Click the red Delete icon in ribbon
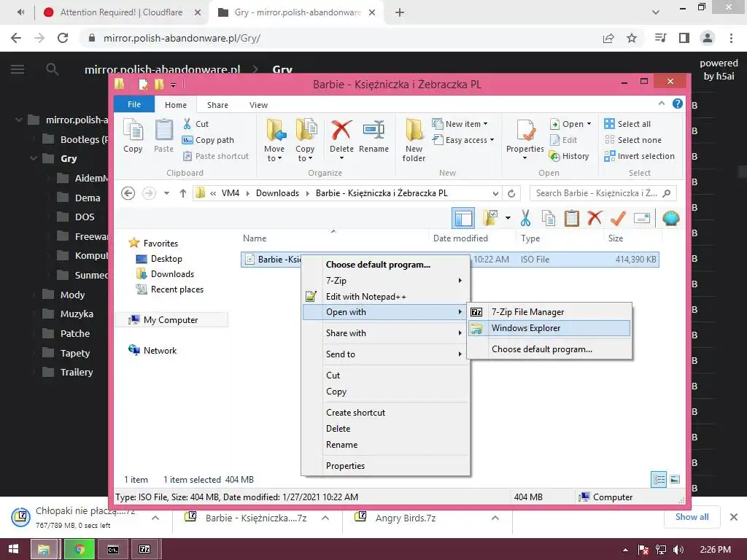The width and height of the screenshot is (747, 560). point(341,131)
